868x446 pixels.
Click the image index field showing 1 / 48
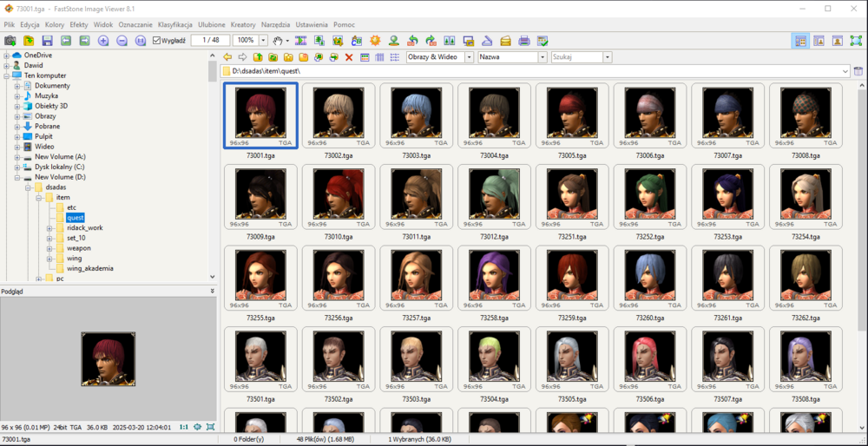(210, 41)
